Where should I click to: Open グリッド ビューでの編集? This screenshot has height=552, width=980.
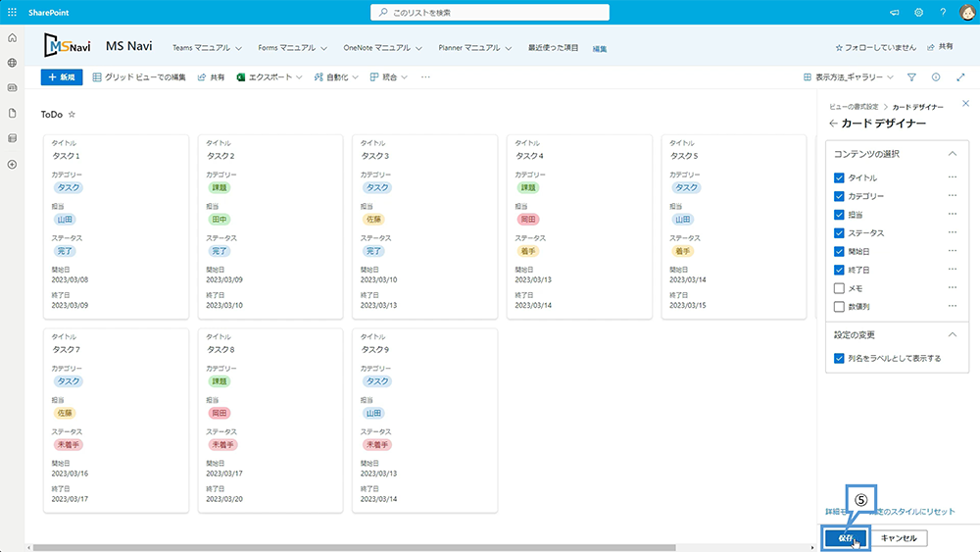139,77
